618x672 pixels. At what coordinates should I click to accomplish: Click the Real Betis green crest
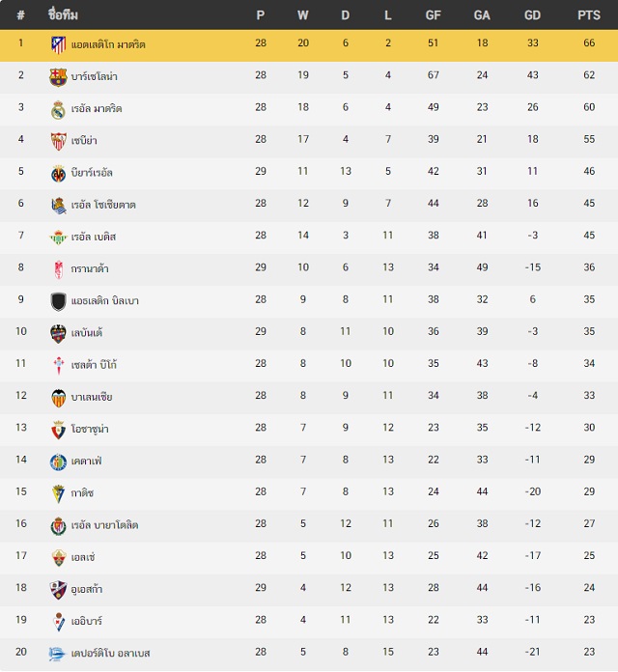click(x=58, y=238)
